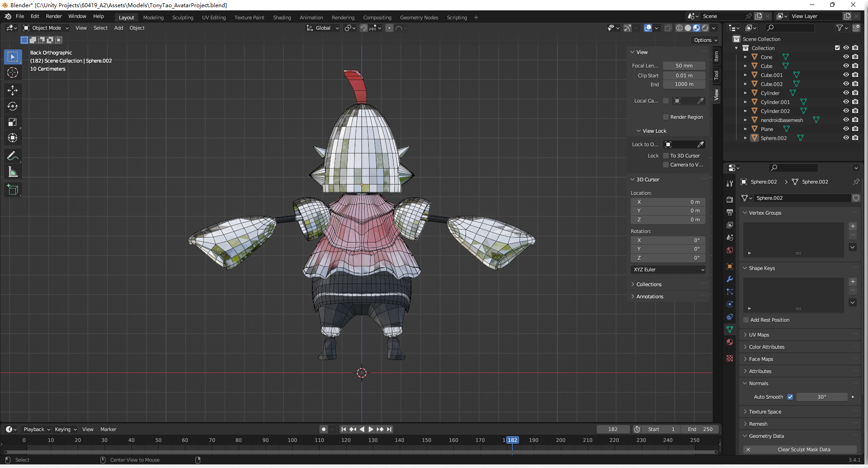Hide the Cone object in viewport
The width and height of the screenshot is (868, 468).
[846, 57]
